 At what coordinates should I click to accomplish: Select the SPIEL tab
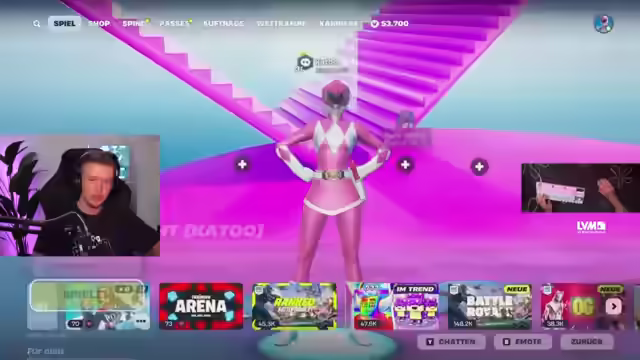click(x=64, y=23)
